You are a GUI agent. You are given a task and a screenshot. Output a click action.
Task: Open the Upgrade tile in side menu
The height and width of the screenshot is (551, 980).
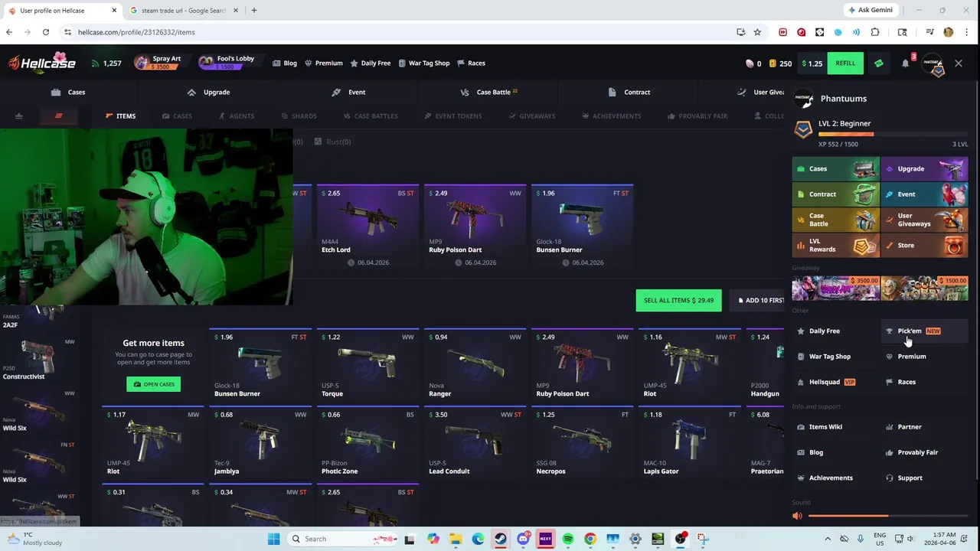pos(924,168)
